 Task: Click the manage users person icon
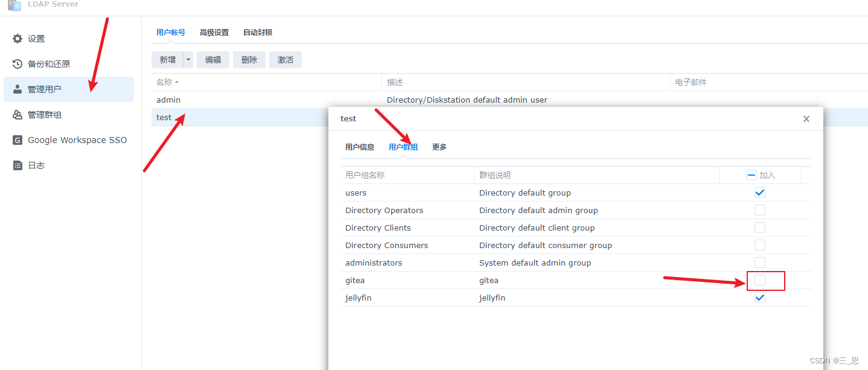click(x=18, y=89)
